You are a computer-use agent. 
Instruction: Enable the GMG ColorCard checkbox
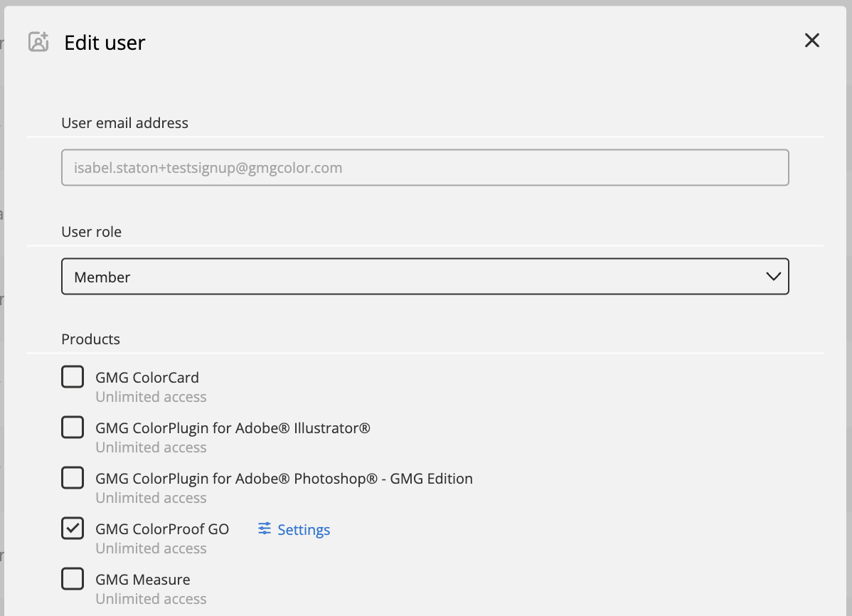73,377
